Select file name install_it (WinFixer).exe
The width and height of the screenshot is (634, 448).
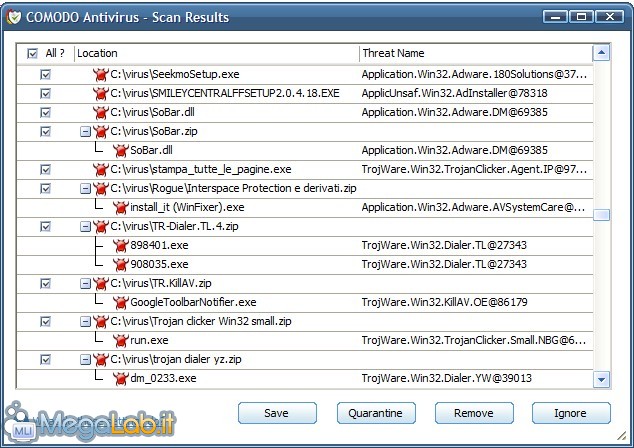point(187,207)
